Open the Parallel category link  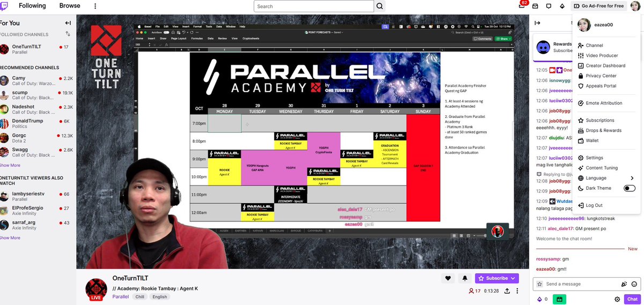click(121, 296)
